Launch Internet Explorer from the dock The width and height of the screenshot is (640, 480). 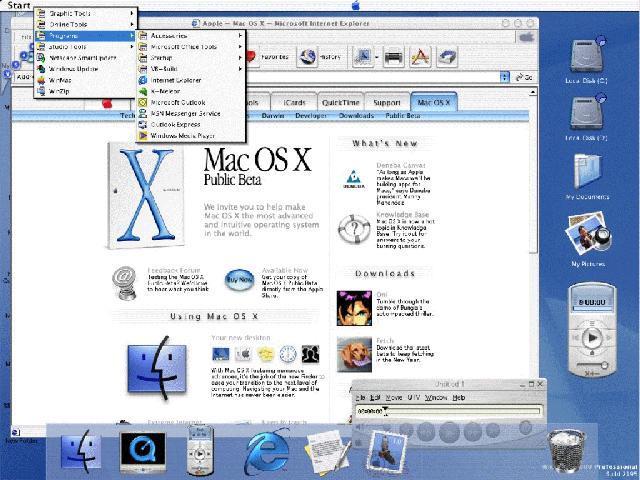(267, 452)
